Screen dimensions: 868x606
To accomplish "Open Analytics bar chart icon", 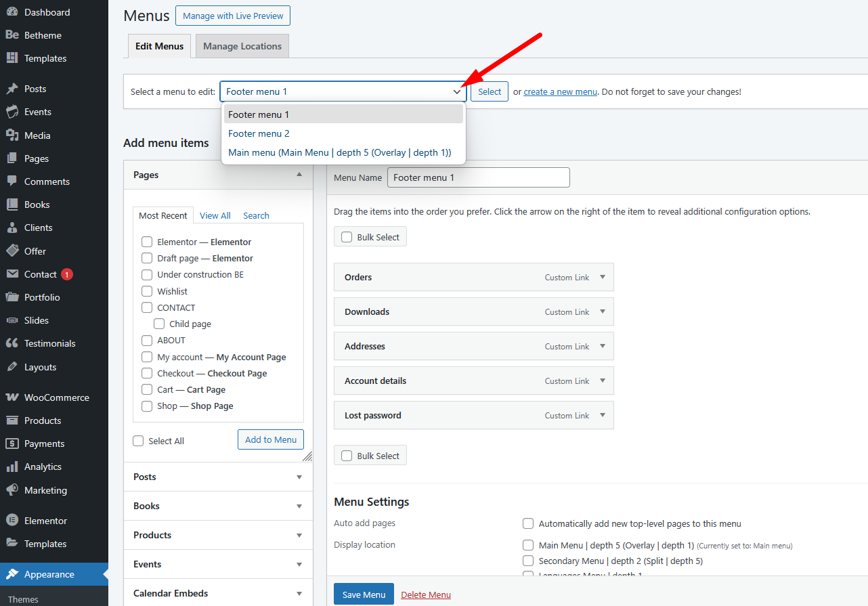I will (12, 467).
